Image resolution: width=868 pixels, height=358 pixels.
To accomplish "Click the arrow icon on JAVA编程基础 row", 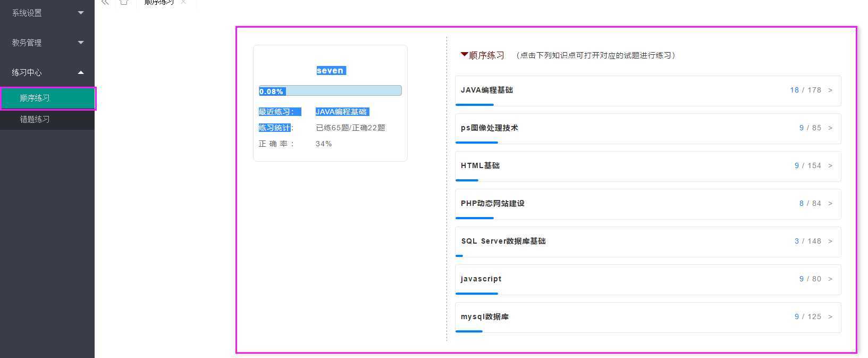I will tap(830, 90).
